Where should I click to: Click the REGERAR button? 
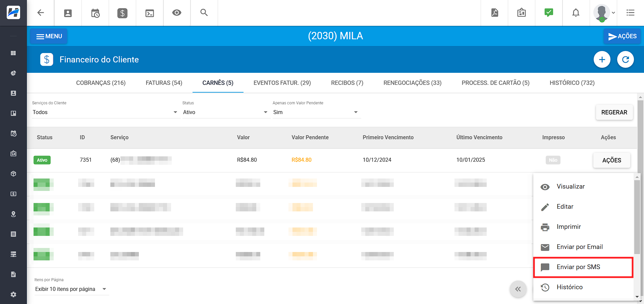[x=614, y=112]
